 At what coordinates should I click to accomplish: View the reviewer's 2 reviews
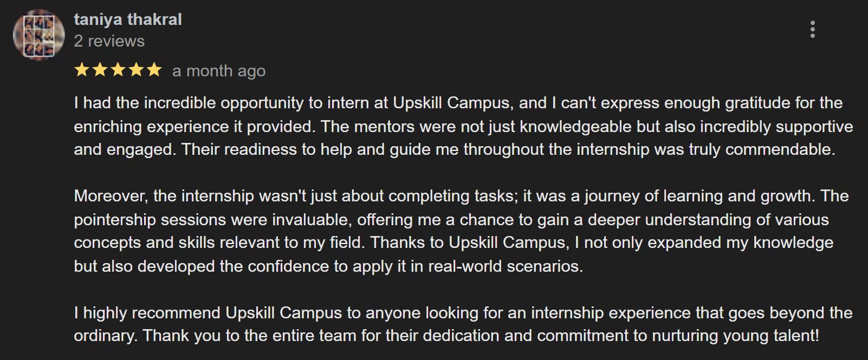[109, 41]
